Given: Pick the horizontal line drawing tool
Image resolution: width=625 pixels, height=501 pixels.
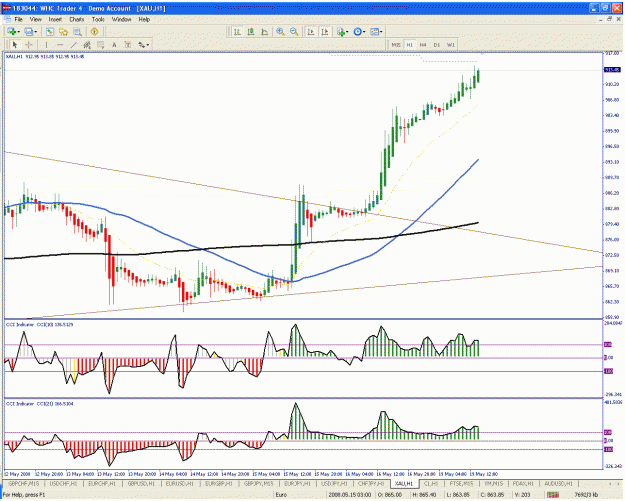Looking at the screenshot, I should 60,45.
